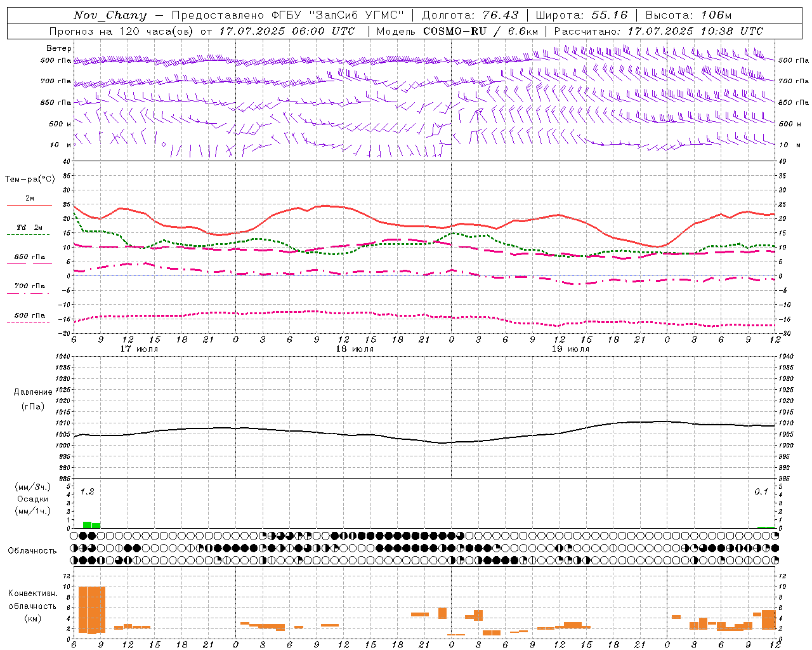The width and height of the screenshot is (812, 650).
Task: Select the 'Предоставлено ФГБУ "ЗапСиб УГМС"' header text
Action: (289, 15)
